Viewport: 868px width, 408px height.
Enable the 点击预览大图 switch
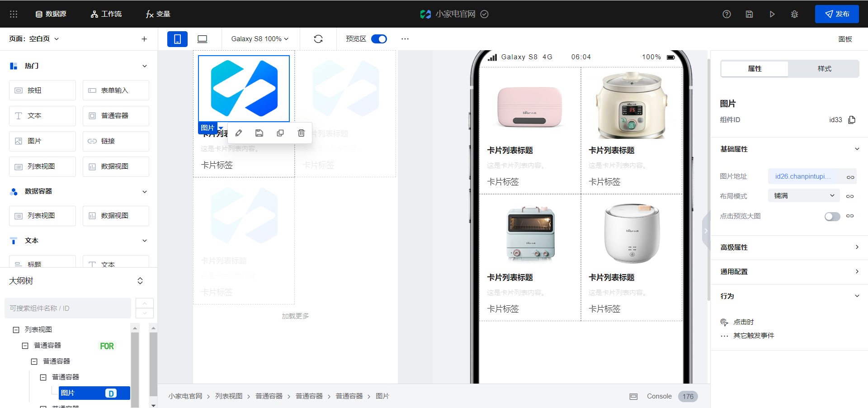tap(832, 216)
